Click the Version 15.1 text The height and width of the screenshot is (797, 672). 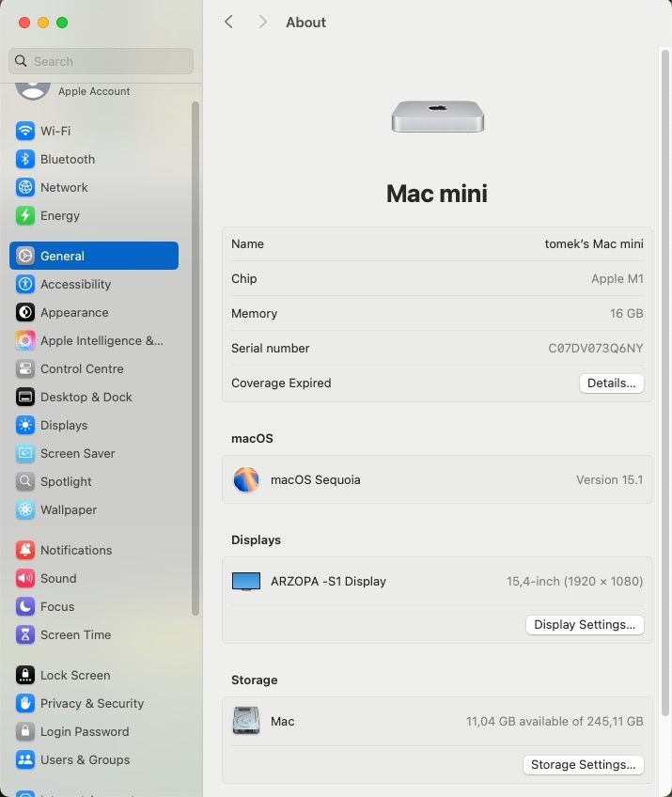[x=609, y=480]
